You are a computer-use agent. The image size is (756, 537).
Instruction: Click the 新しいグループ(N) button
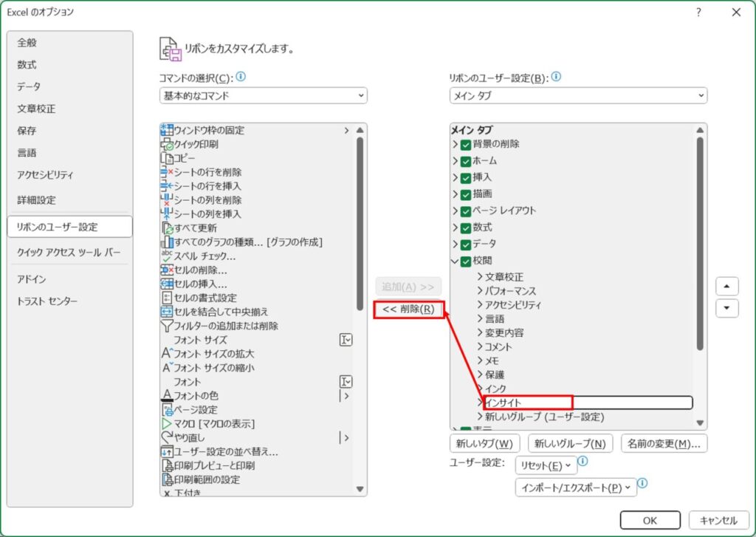pos(570,443)
